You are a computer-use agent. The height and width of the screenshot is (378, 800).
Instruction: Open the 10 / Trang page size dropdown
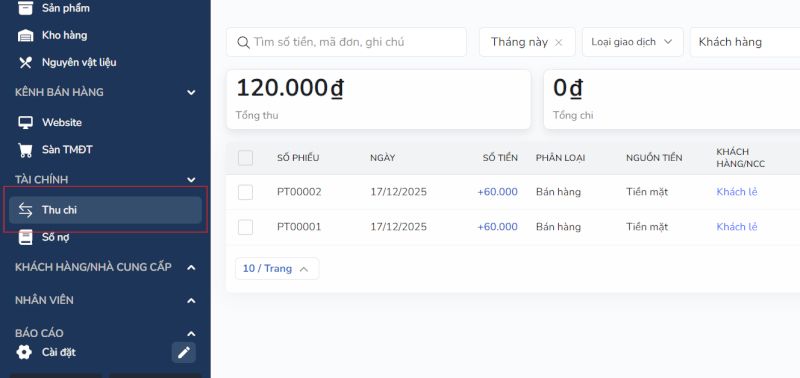tap(277, 268)
